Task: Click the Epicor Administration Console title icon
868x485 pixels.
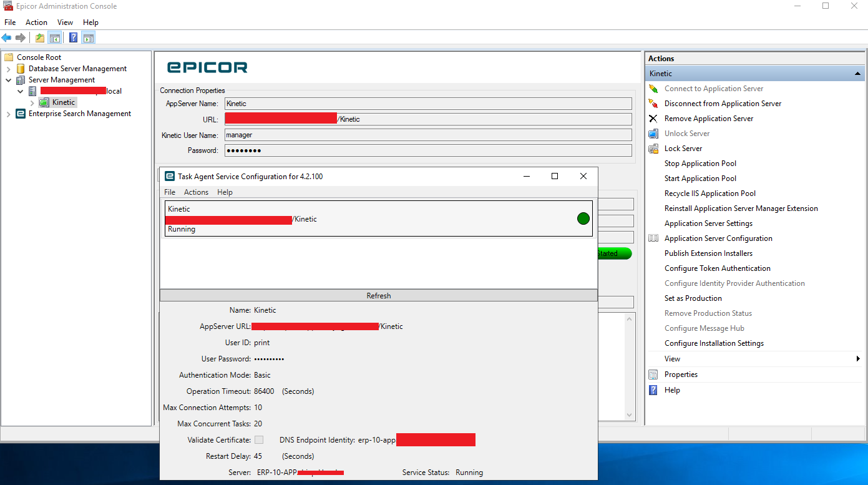Action: point(8,6)
